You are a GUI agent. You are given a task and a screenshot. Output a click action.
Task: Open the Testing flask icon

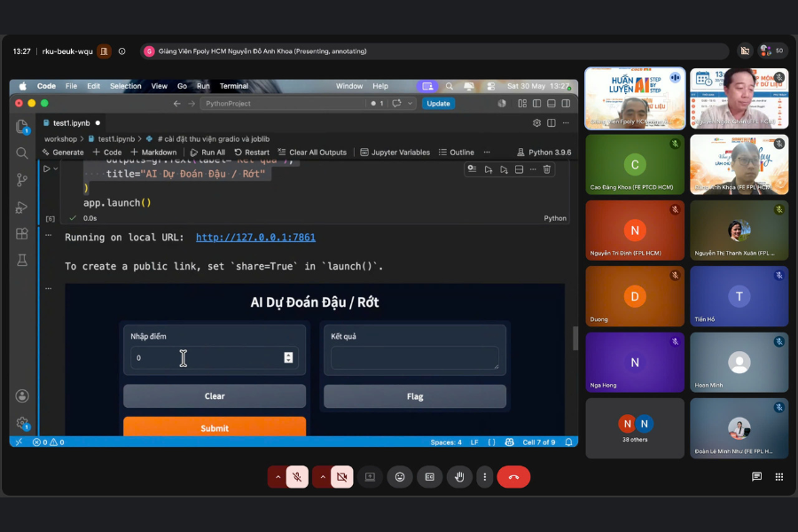pos(22,261)
